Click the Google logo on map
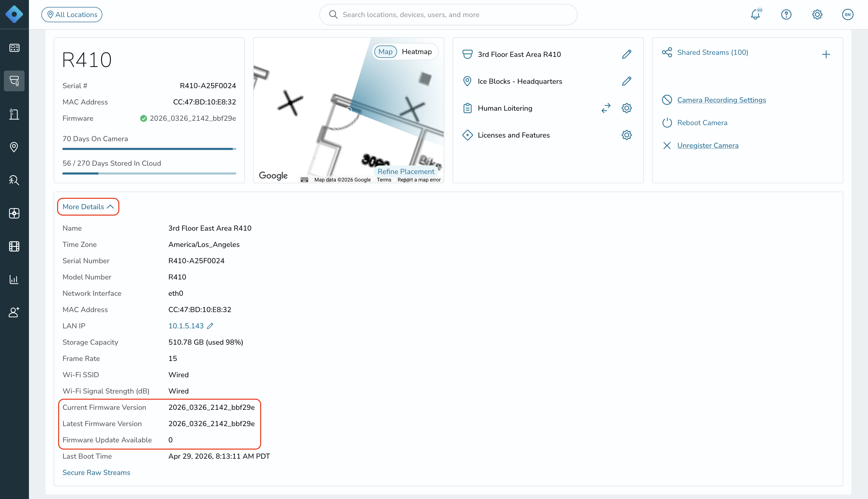 click(x=273, y=176)
